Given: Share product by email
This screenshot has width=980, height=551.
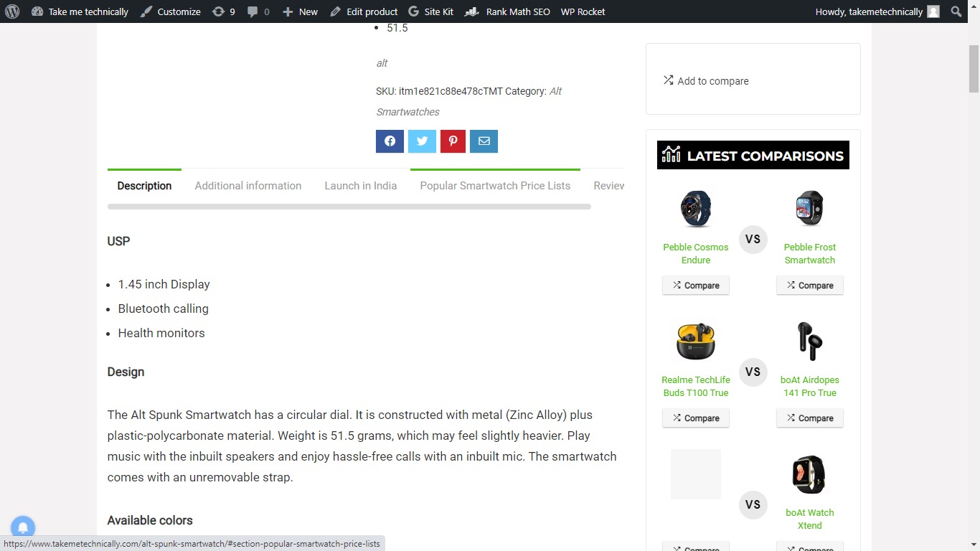Looking at the screenshot, I should point(484,141).
